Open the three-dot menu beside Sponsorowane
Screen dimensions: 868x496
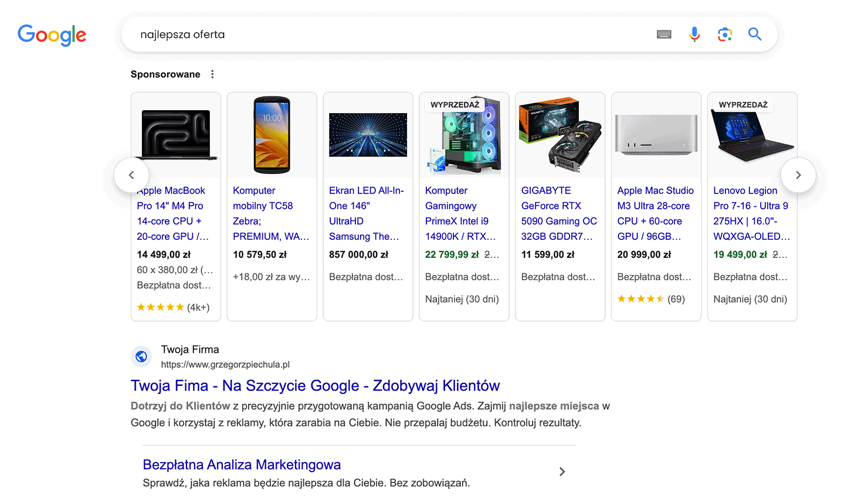coord(212,74)
